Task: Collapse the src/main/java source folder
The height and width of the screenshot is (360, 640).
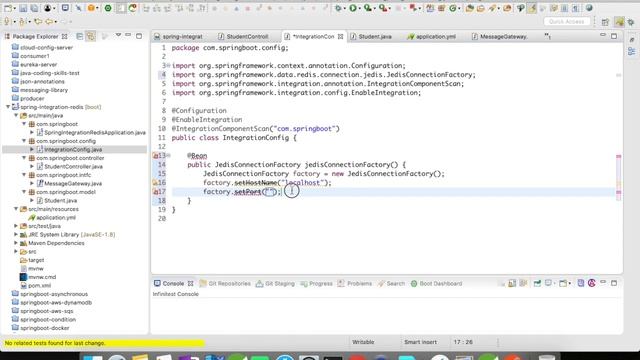Action: (x=16, y=116)
